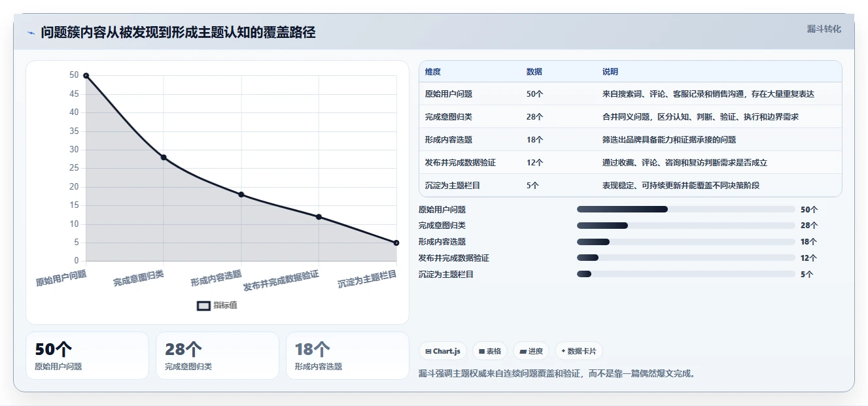The width and height of the screenshot is (868, 406).
Task: Click the 数据卡片 chip
Action: coord(578,351)
